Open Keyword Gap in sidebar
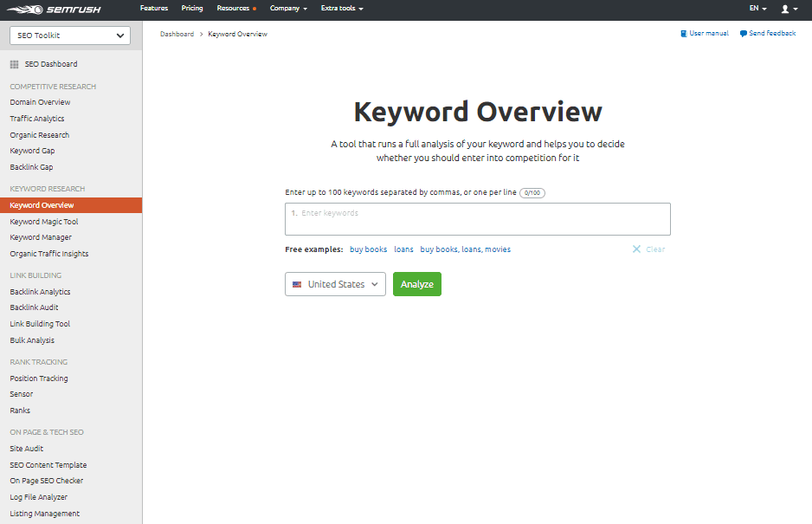 coord(32,151)
